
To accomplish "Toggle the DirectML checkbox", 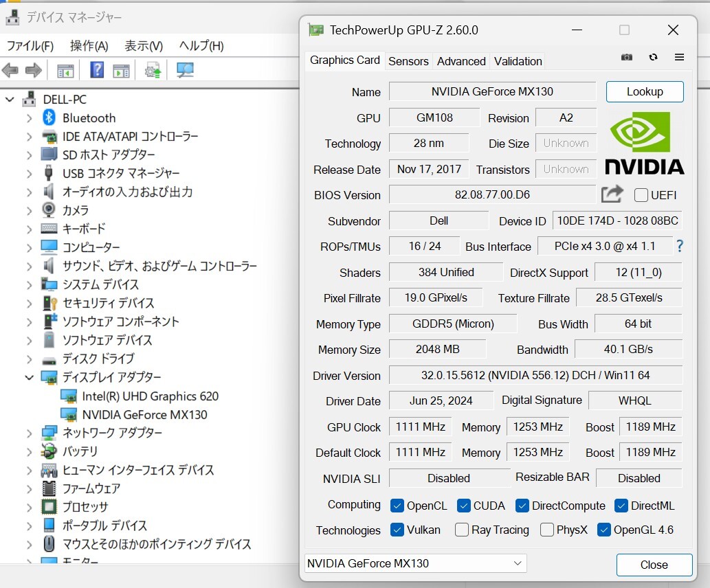I will (x=621, y=506).
